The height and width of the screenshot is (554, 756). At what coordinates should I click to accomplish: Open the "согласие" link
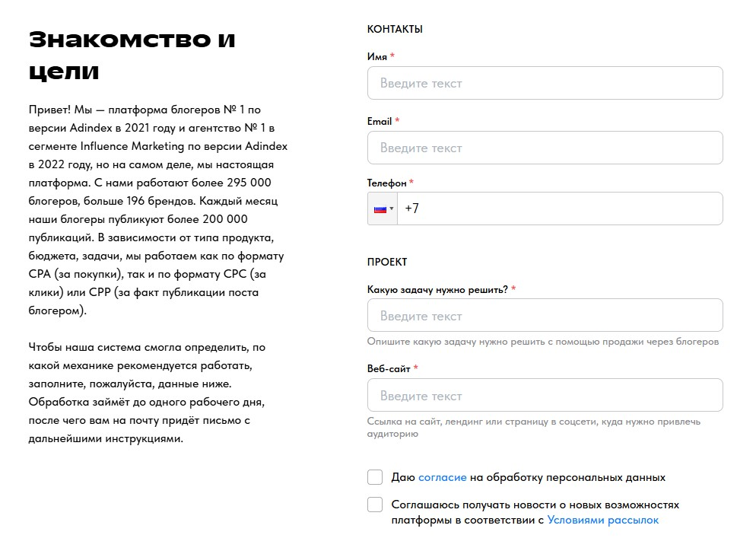(x=442, y=477)
